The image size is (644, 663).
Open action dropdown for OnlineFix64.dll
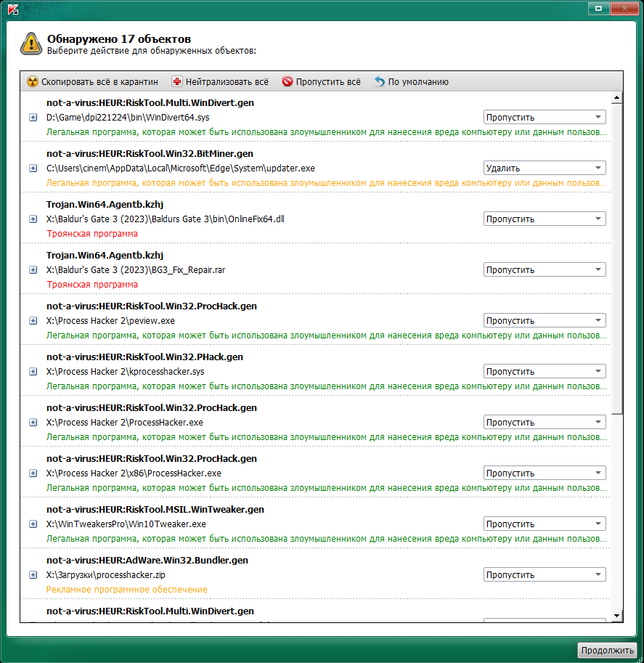(x=545, y=219)
